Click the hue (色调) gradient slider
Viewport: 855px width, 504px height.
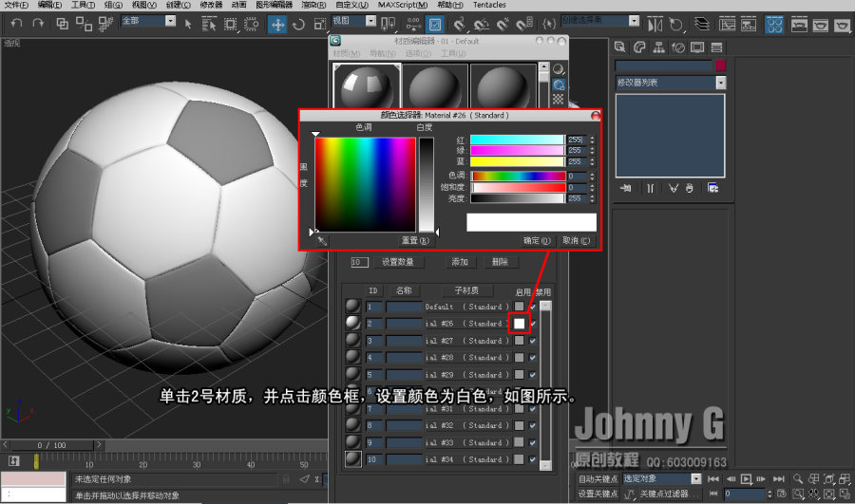[x=519, y=176]
